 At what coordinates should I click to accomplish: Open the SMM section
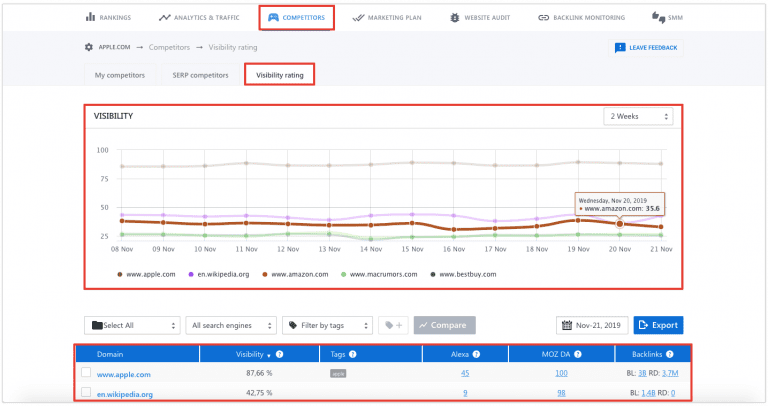667,18
